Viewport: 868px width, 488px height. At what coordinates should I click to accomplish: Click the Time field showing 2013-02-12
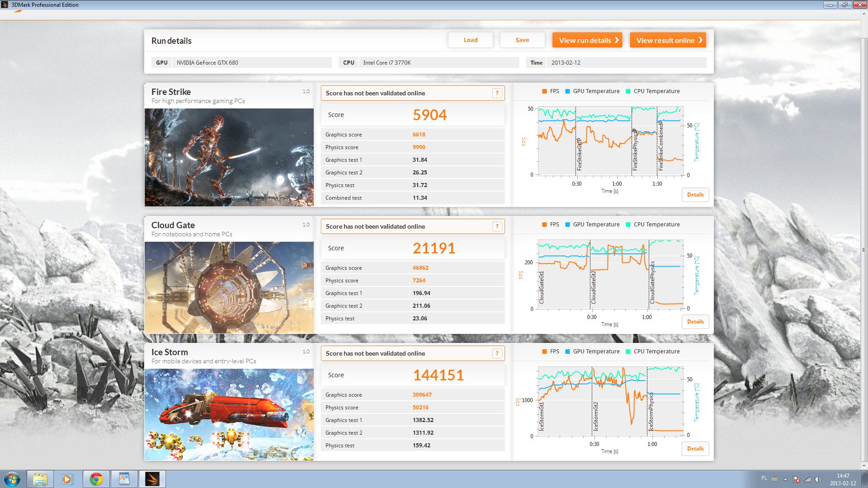(x=626, y=62)
